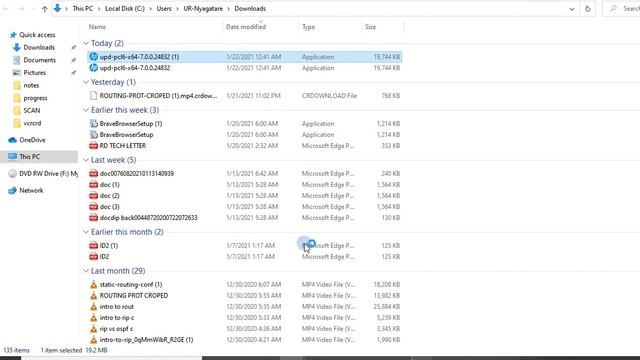Click VLC icon of 'intro to rip c'
Viewport: 640px width, 360px height.
click(93, 318)
